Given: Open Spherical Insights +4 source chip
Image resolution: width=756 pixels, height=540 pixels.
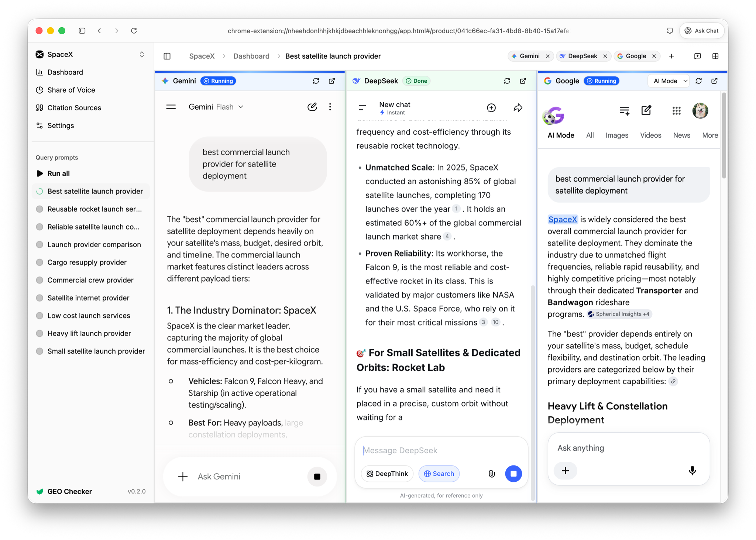Looking at the screenshot, I should [x=619, y=314].
